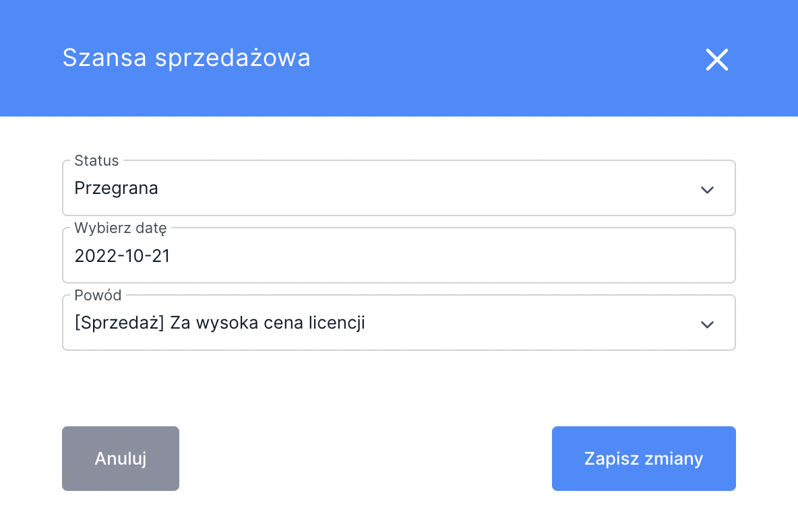Screen dimensions: 798x532
Task: Click the white space between Anuluj and Zapisz zmiany
Action: click(364, 459)
